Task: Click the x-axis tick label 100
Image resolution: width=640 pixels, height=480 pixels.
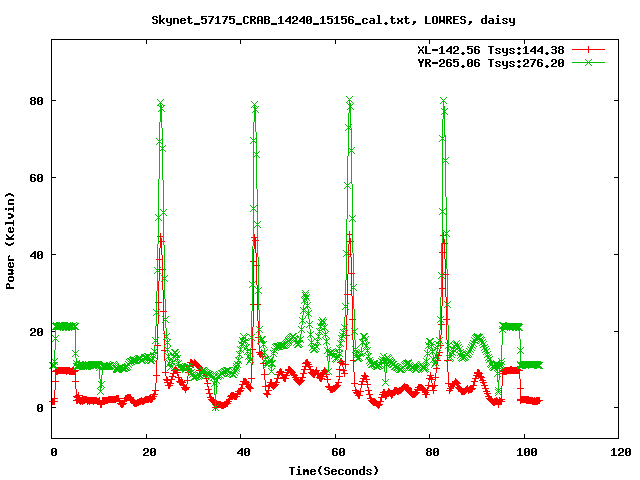Action: point(527,452)
